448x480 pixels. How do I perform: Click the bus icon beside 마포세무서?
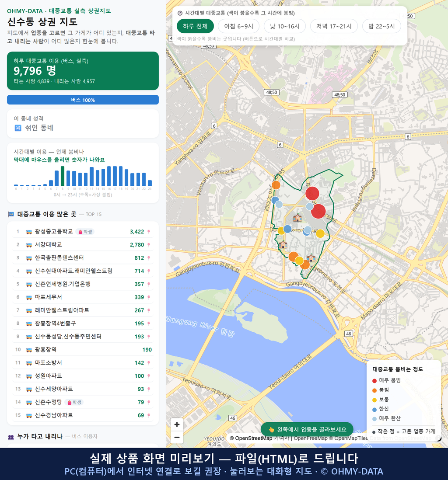pyautogui.click(x=29, y=297)
